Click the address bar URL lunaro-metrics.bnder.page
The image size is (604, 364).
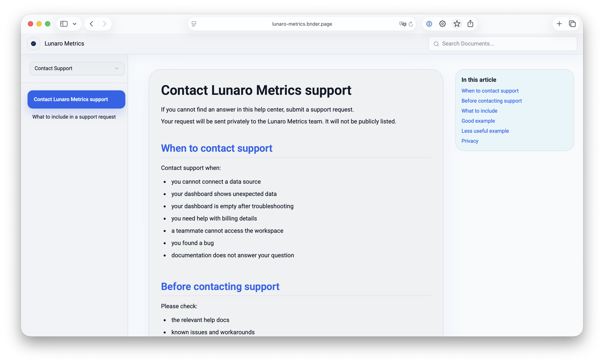[x=302, y=24]
